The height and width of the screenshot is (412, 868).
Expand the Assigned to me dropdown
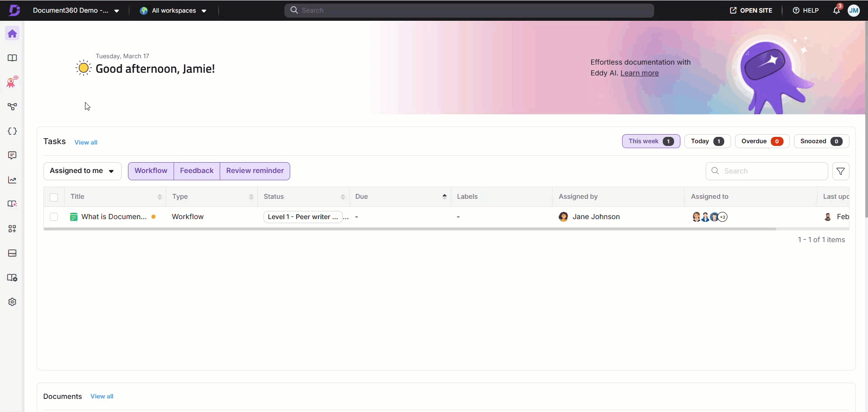[82, 171]
